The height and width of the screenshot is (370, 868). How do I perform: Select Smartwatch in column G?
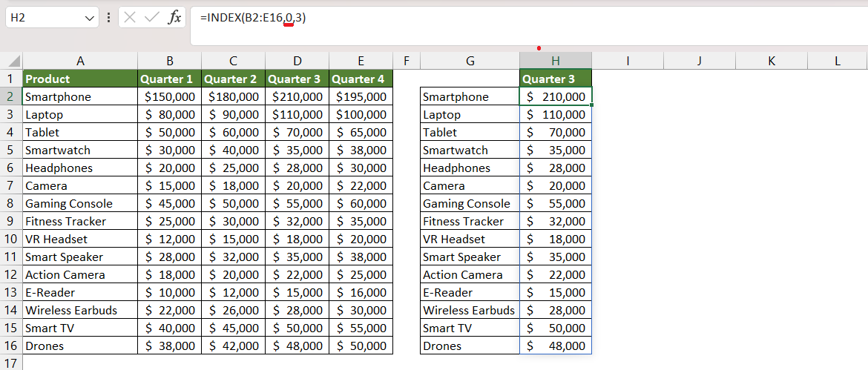point(470,150)
